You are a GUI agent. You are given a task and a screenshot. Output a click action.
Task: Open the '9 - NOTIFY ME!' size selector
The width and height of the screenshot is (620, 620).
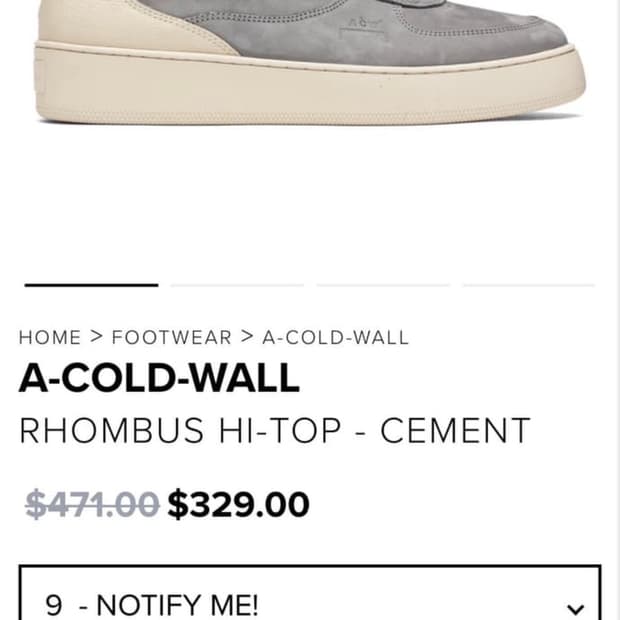(x=310, y=593)
